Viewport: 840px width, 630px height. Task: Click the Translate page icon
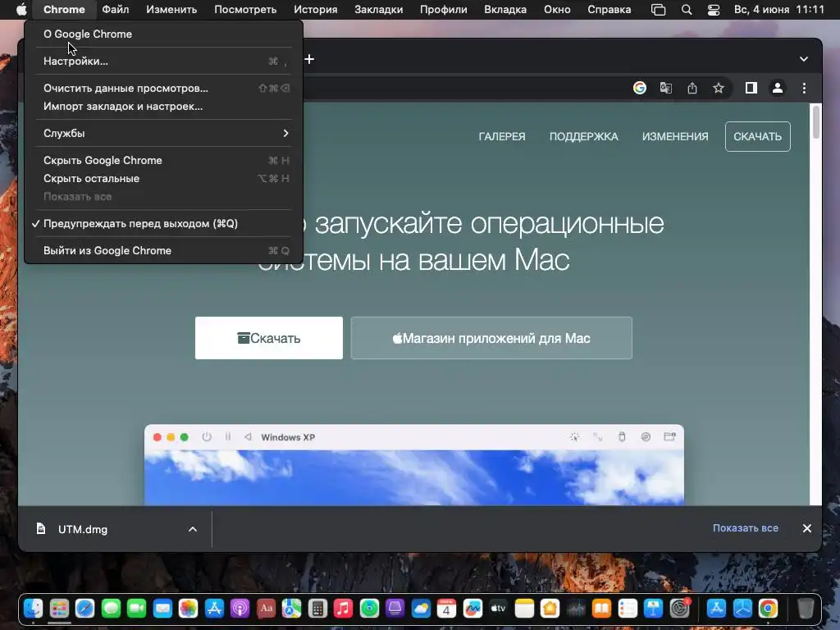coord(666,88)
